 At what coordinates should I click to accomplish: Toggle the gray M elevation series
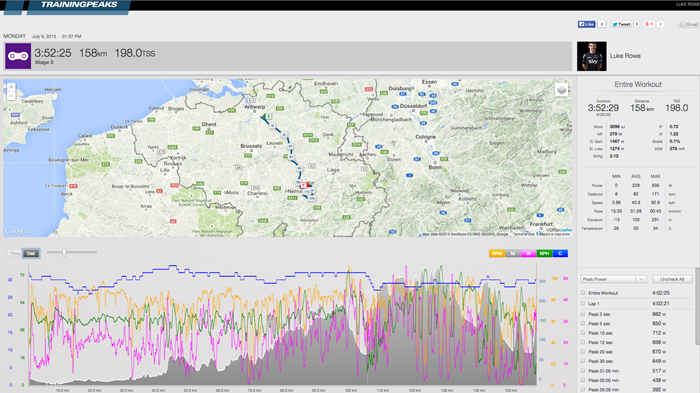coord(512,253)
